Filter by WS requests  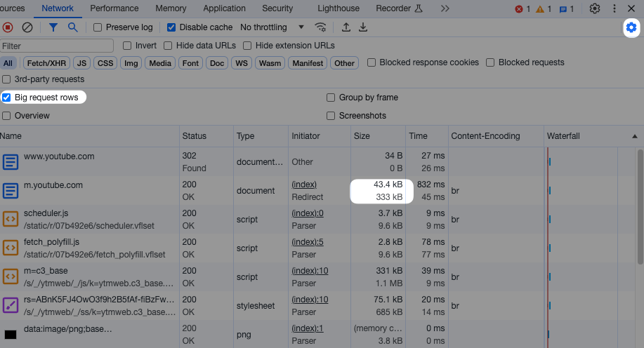coord(242,63)
